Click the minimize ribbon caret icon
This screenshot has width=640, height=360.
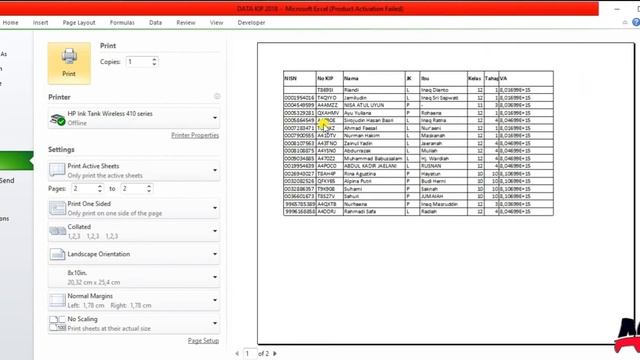(x=625, y=22)
